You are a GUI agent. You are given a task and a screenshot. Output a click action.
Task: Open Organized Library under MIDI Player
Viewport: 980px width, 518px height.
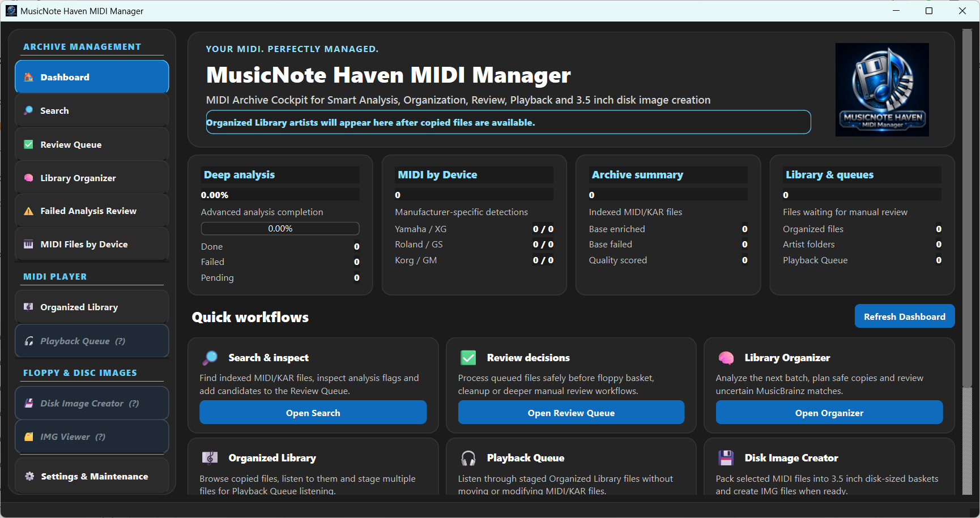click(x=92, y=307)
